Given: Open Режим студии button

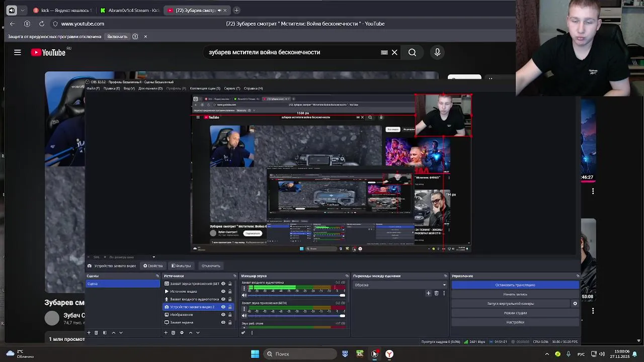Looking at the screenshot, I should pos(515,313).
